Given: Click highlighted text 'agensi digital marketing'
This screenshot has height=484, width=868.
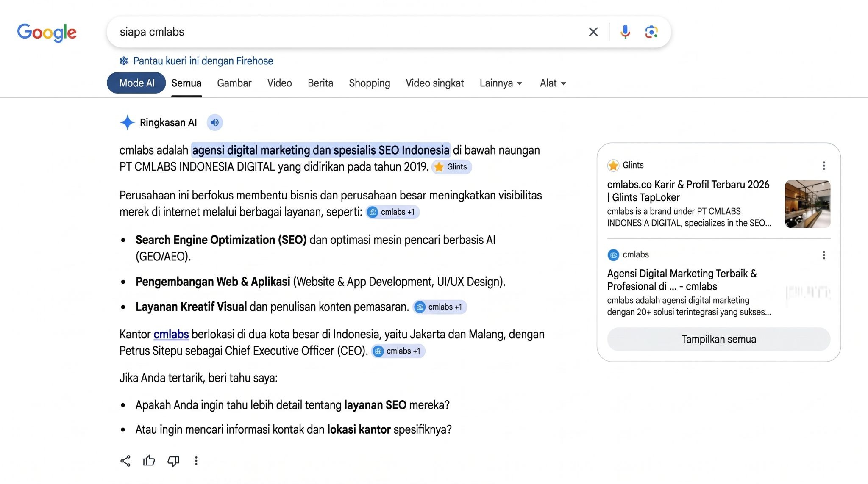Looking at the screenshot, I should [x=251, y=150].
